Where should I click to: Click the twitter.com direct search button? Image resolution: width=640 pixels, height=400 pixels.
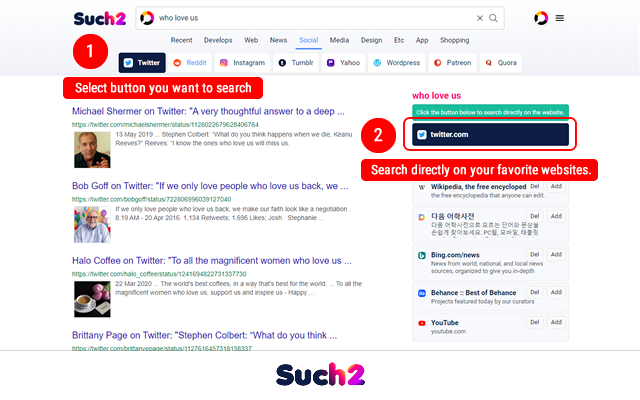(490, 134)
